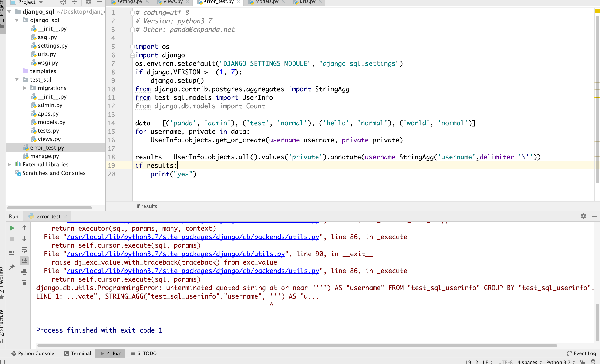Click the Restore layout icon in Run panel

point(12,253)
